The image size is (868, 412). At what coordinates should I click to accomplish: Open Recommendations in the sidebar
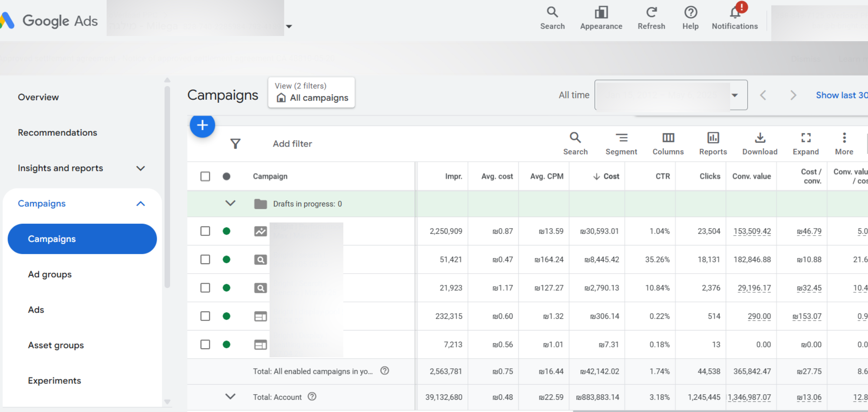pos(57,133)
